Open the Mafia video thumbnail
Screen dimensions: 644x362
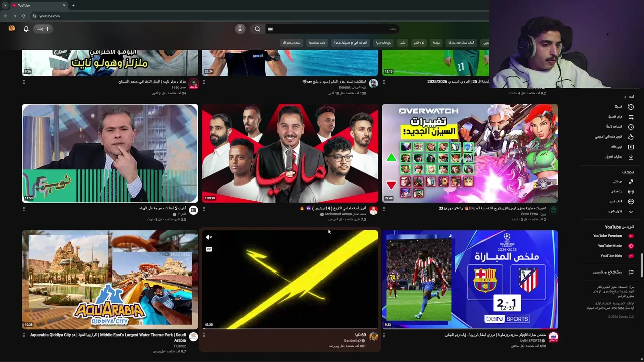pyautogui.click(x=290, y=153)
